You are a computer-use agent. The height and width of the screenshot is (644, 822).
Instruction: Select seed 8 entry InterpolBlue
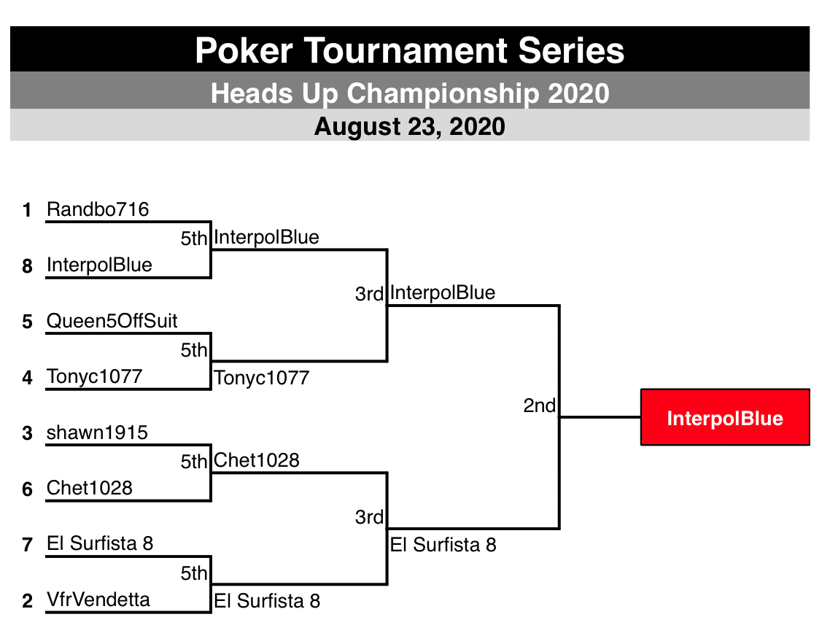(x=100, y=265)
